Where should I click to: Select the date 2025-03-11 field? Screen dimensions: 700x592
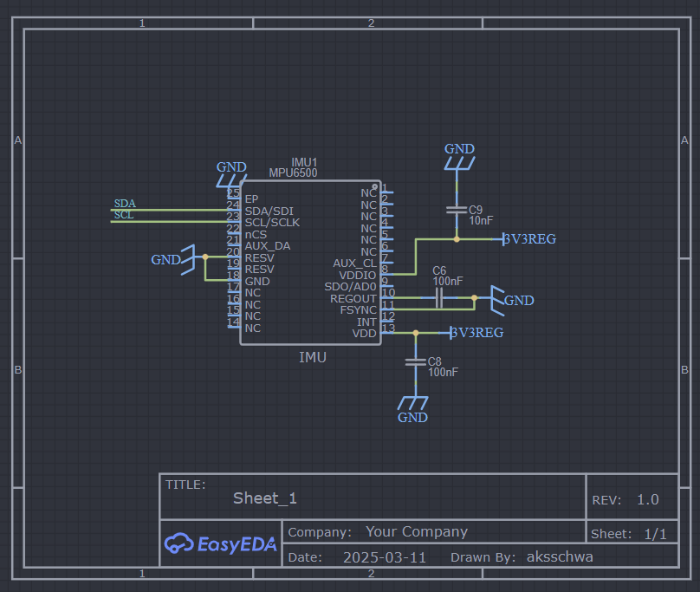point(385,557)
